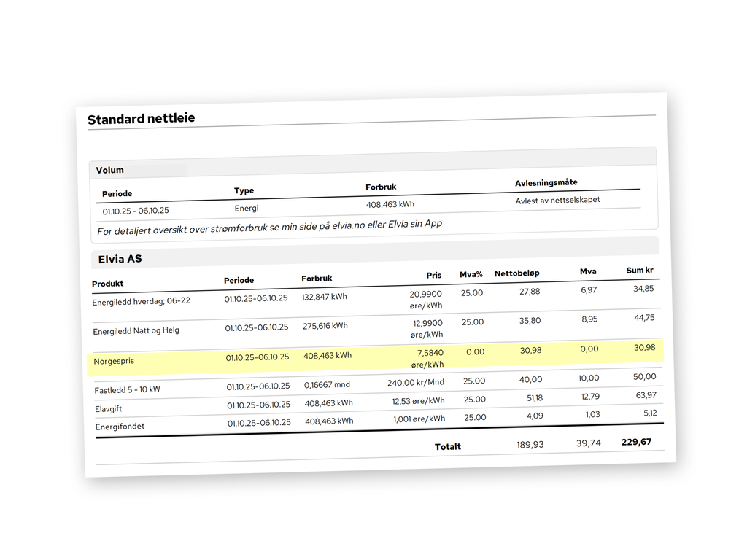Viewport: 747px width, 560px height.
Task: Click the Energifondet product row label
Action: coord(120,427)
